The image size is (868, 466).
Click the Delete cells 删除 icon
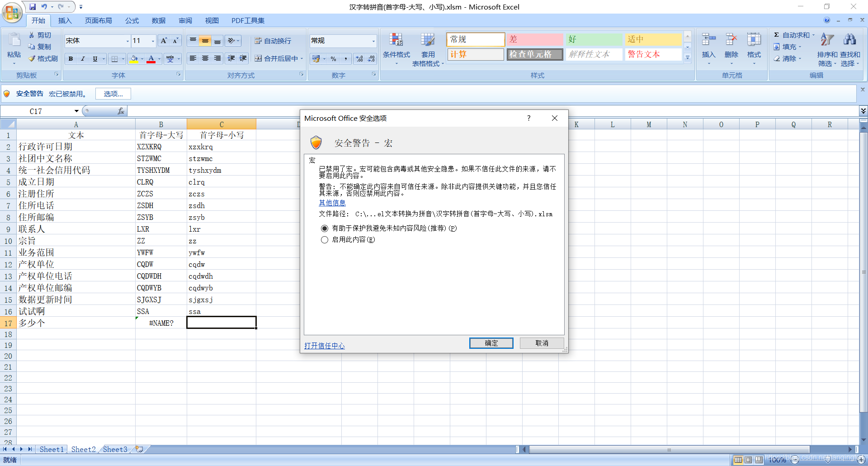[731, 40]
